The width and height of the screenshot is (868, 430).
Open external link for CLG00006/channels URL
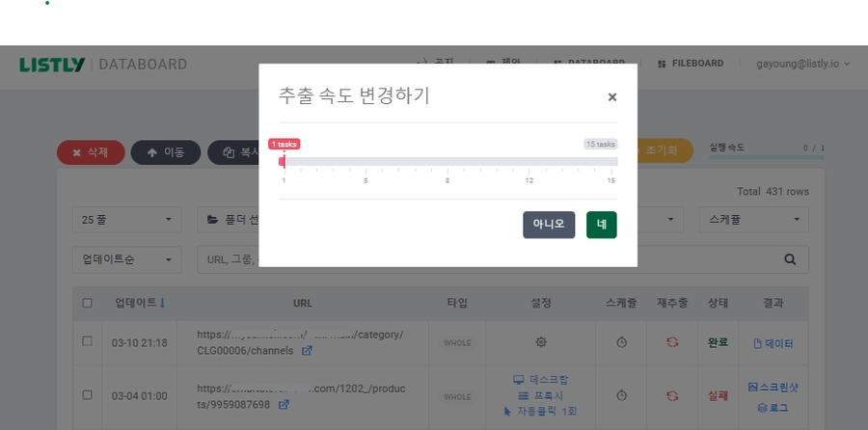pos(306,351)
